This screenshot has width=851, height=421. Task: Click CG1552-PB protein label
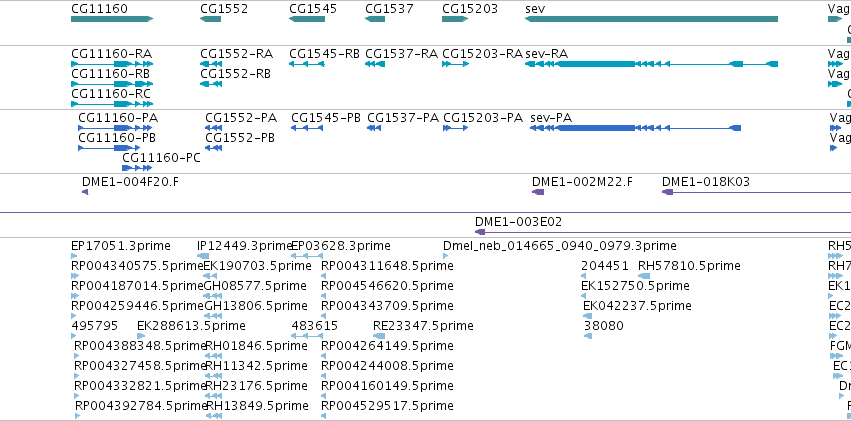[x=240, y=138]
